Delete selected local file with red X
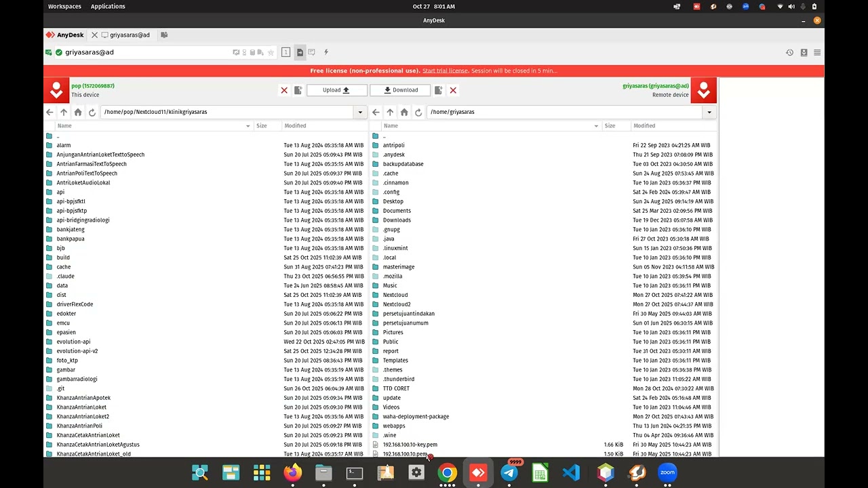Image resolution: width=868 pixels, height=488 pixels. [284, 90]
